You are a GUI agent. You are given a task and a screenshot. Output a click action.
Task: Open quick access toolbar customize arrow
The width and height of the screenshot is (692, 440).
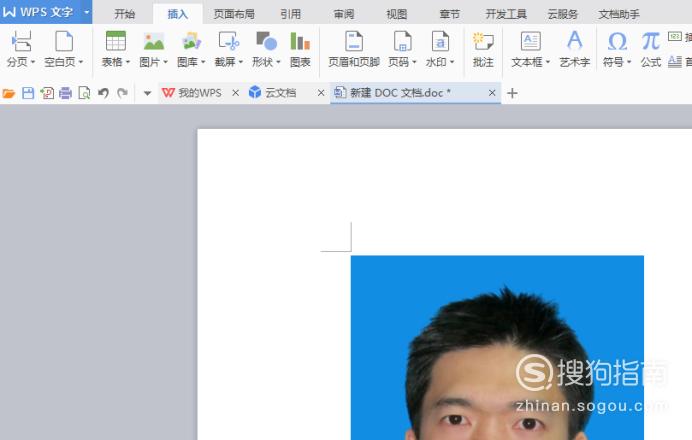click(147, 94)
